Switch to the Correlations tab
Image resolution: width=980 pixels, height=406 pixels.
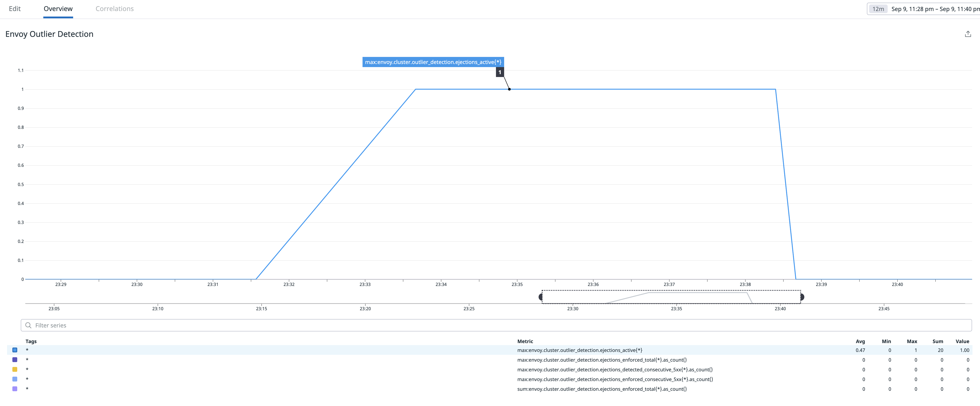pyautogui.click(x=114, y=8)
